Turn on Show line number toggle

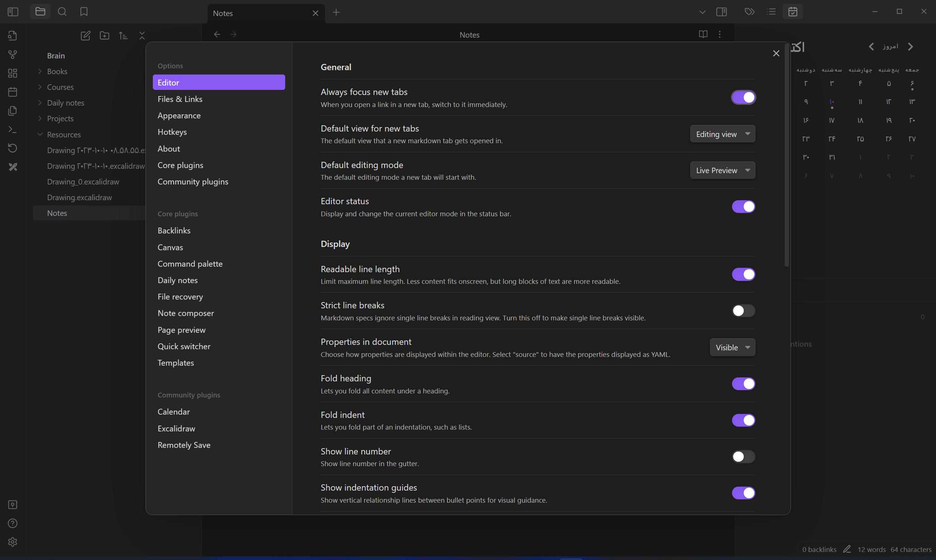(x=743, y=457)
